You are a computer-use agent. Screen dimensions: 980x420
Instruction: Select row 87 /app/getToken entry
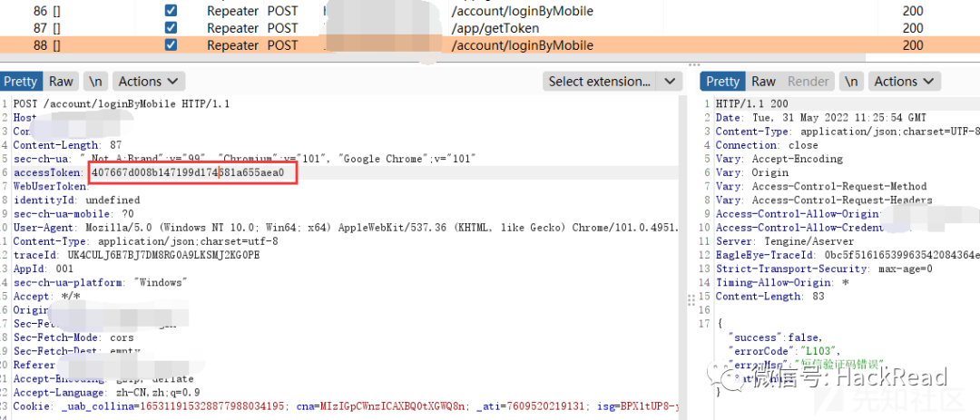tap(495, 28)
